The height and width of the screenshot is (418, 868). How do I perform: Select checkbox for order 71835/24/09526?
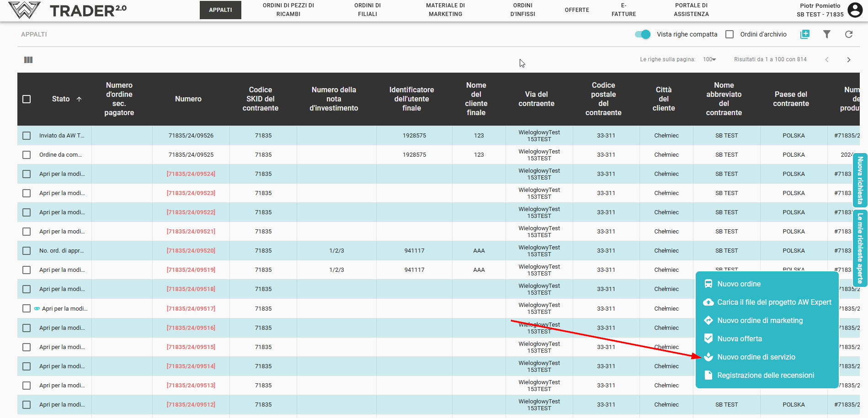coord(27,136)
